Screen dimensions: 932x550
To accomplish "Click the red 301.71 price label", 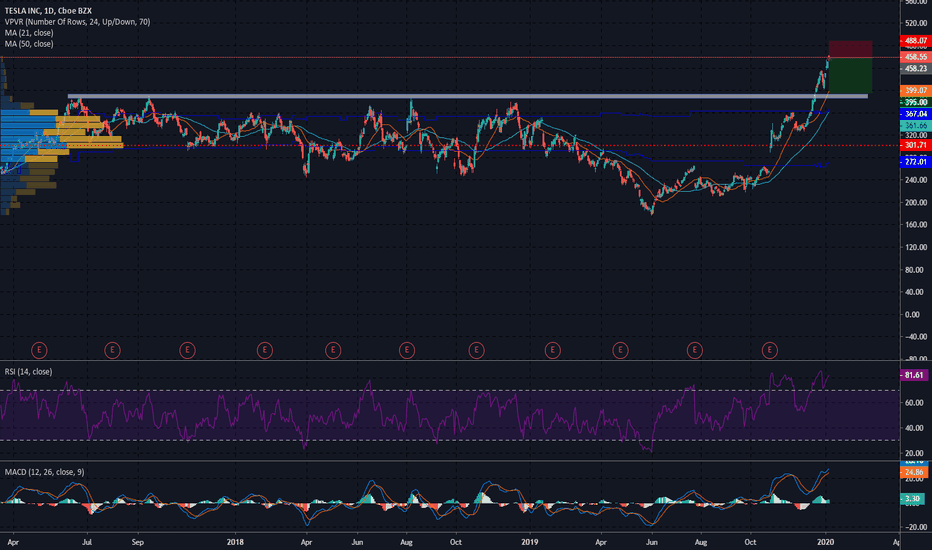I will [915, 145].
